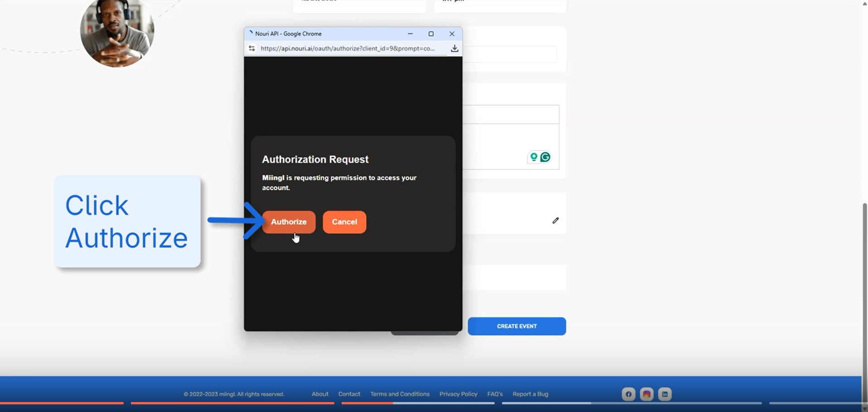Click the api.nouri.ai URL in the popup

347,48
